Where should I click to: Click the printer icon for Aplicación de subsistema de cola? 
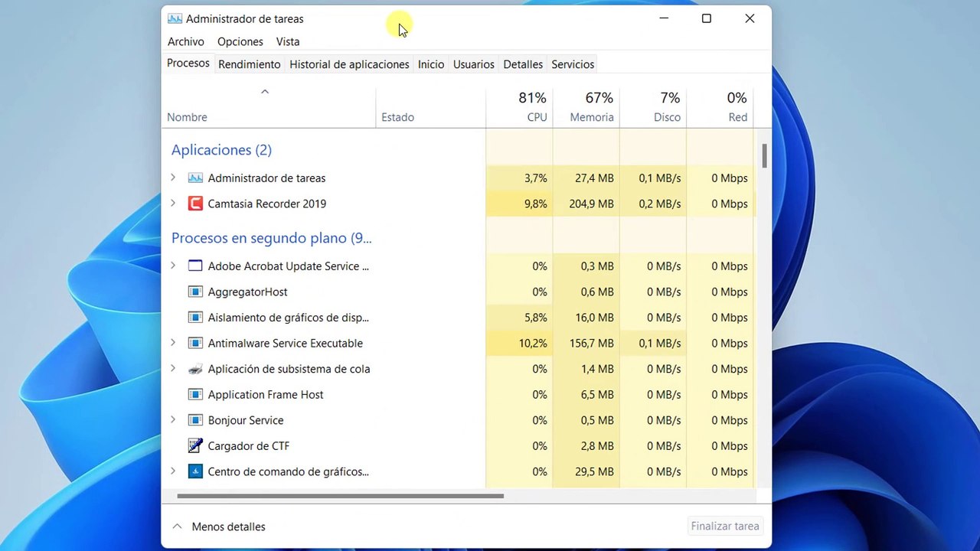(195, 369)
